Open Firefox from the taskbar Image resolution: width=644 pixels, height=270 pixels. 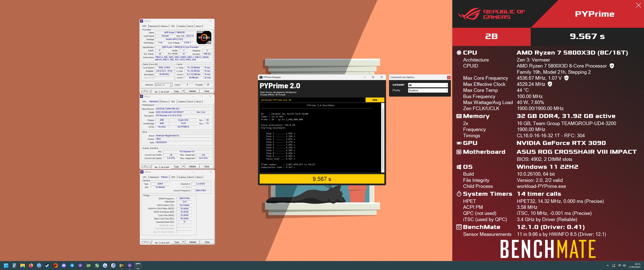click(x=31, y=265)
